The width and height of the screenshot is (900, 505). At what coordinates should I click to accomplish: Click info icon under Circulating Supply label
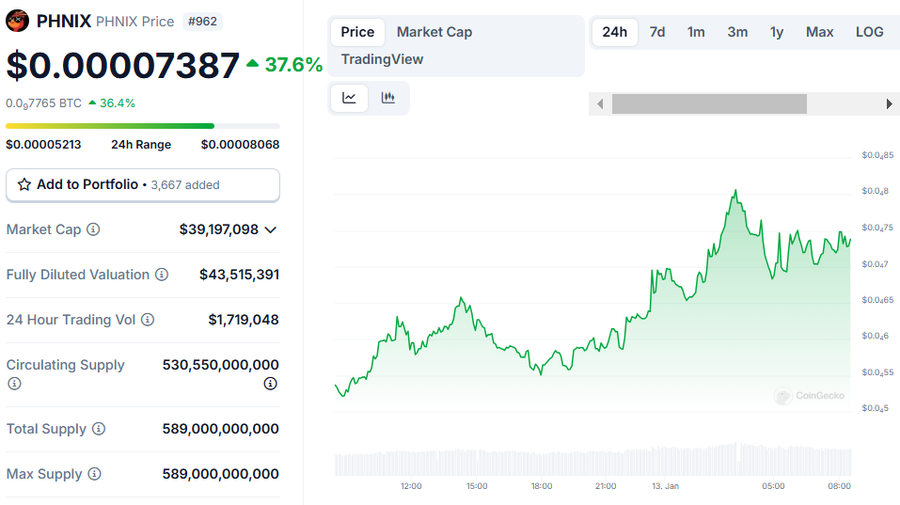[x=14, y=384]
